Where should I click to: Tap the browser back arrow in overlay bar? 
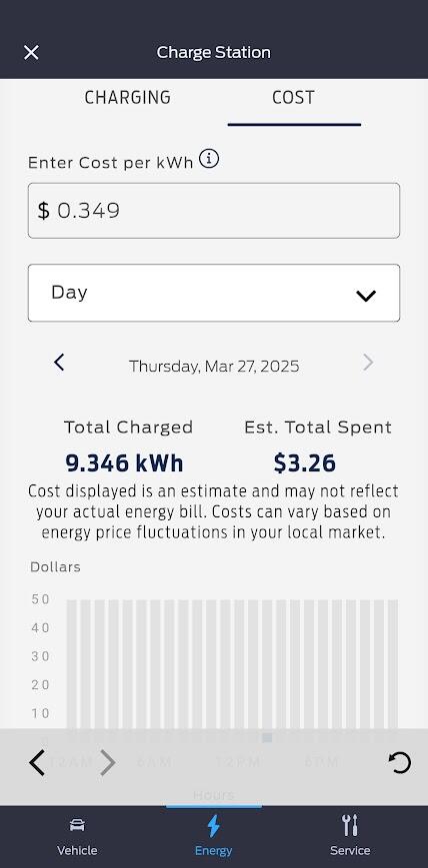point(37,763)
